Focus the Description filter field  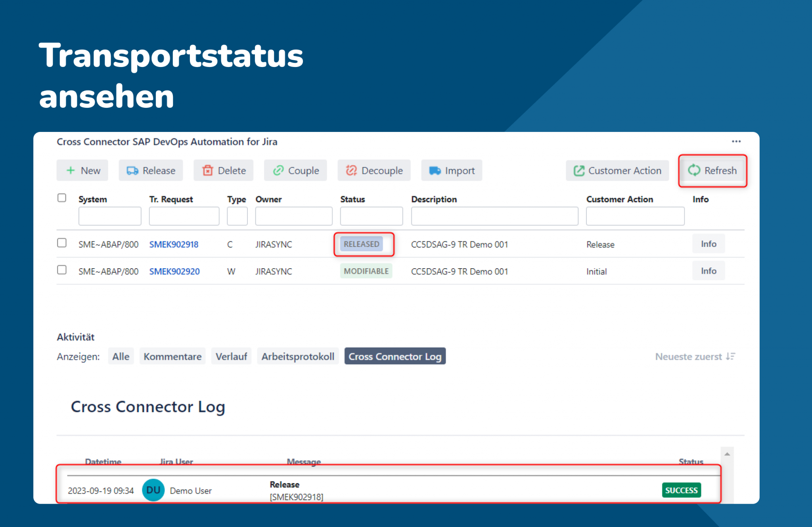tap(494, 216)
